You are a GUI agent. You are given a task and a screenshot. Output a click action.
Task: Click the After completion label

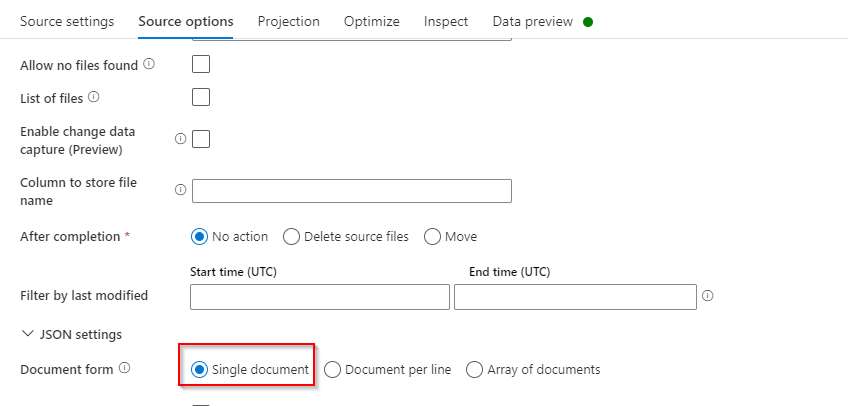(x=70, y=237)
